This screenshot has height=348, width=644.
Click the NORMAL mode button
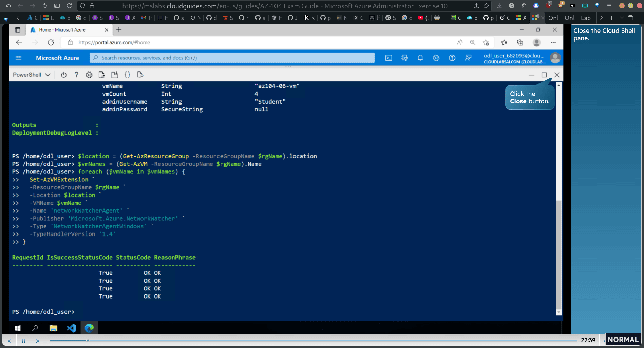pos(623,340)
